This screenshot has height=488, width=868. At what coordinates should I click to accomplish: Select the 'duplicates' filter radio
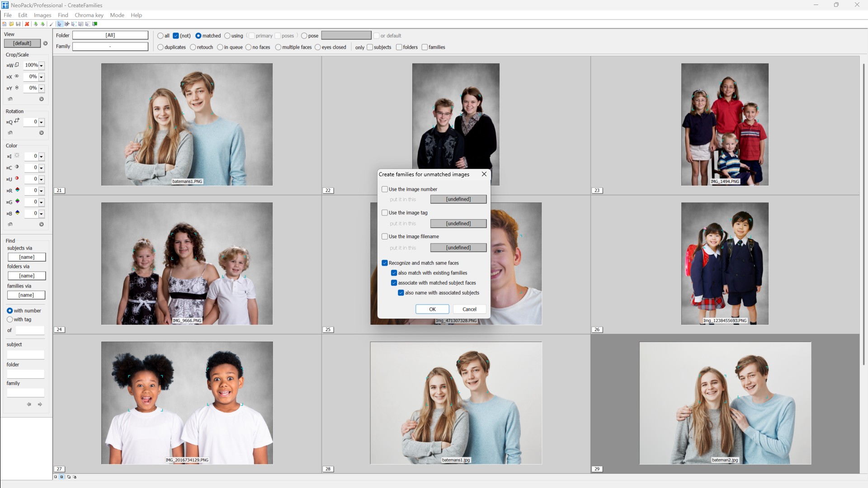(x=160, y=47)
